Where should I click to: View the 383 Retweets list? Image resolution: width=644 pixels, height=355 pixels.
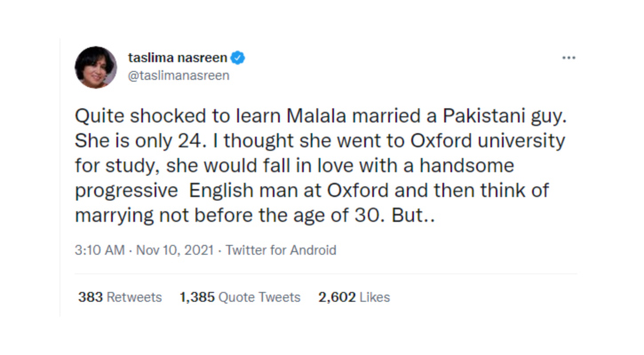pos(120,297)
